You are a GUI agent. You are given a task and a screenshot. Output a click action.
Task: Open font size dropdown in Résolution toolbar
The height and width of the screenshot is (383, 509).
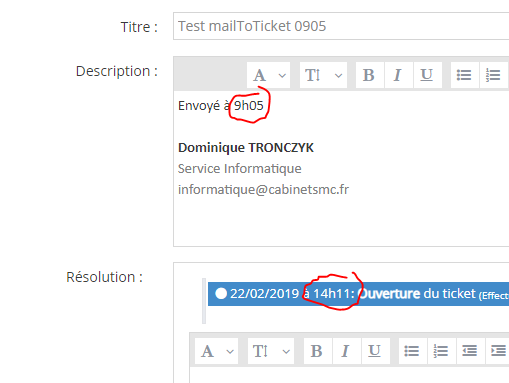coord(271,351)
